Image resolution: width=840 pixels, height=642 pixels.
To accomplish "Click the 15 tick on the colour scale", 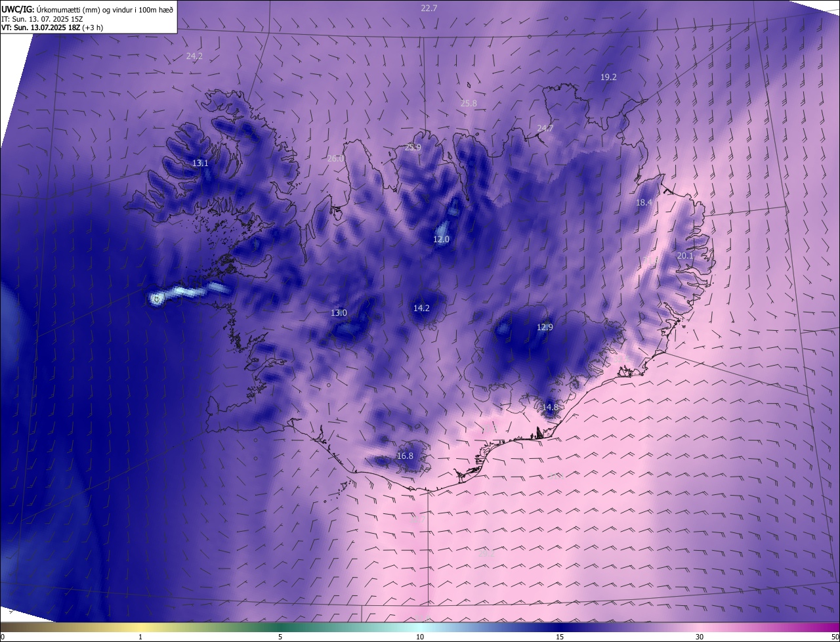I will pyautogui.click(x=560, y=637).
